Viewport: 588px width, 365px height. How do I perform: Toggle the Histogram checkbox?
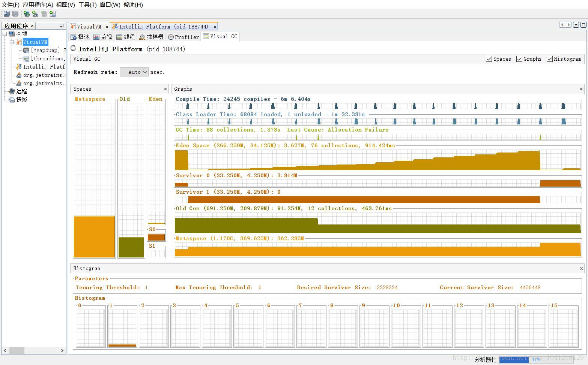pyautogui.click(x=550, y=59)
